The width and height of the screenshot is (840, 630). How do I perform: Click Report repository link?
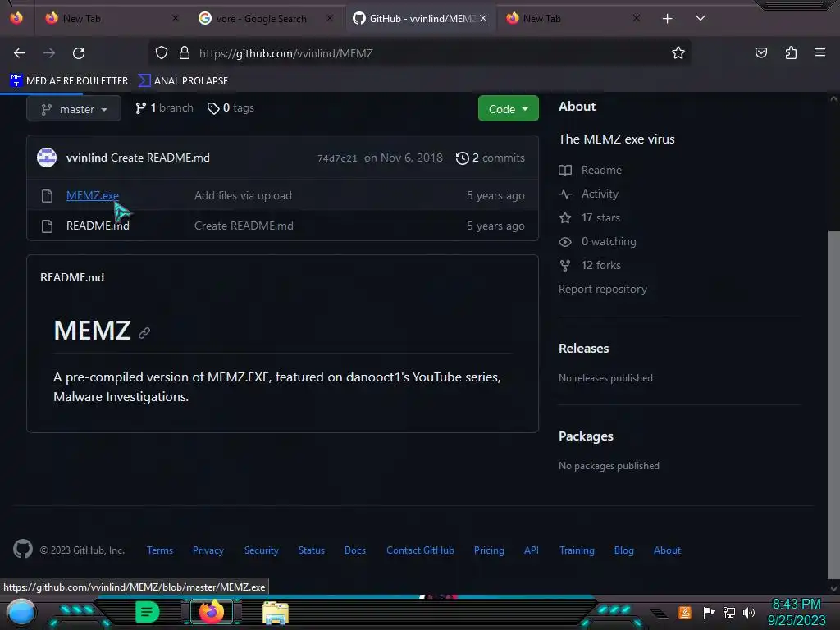(x=603, y=290)
